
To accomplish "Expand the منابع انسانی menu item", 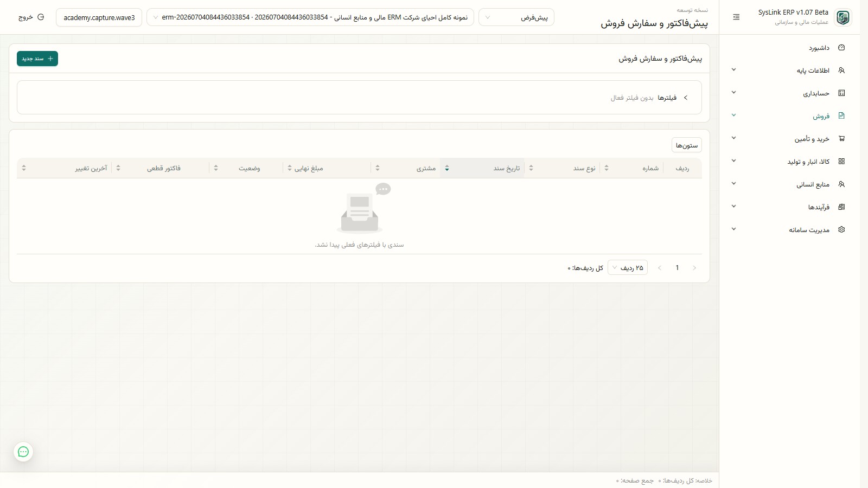I will (790, 184).
